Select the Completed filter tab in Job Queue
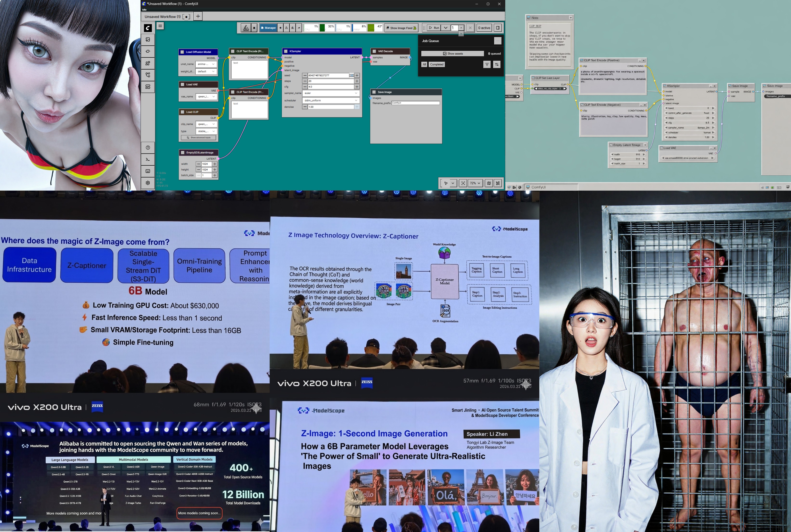Image resolution: width=791 pixels, height=532 pixels. (x=436, y=64)
